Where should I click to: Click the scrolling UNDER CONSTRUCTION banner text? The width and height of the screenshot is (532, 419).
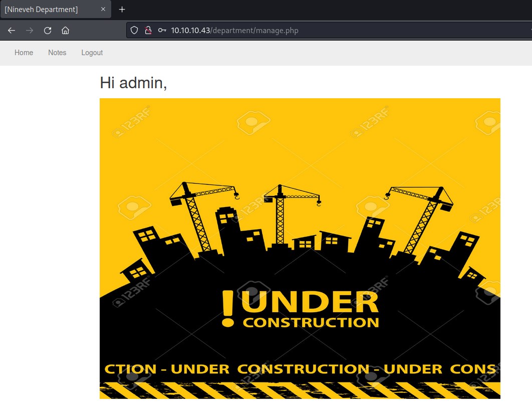[x=300, y=369]
